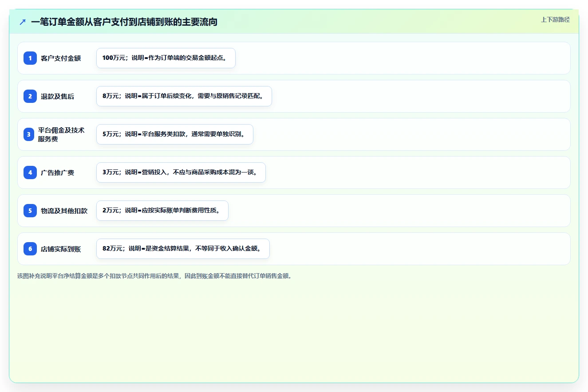Click the 8万元 refund description box
The height and width of the screenshot is (392, 588).
point(184,96)
